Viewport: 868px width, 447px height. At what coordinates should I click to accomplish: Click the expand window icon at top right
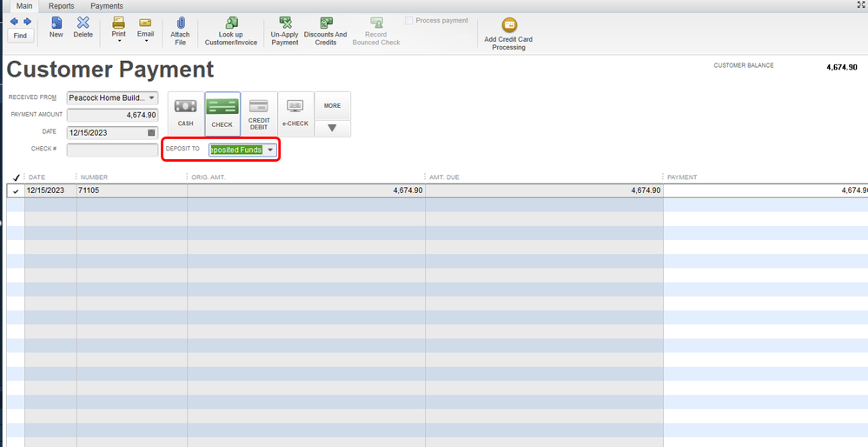[x=861, y=4]
